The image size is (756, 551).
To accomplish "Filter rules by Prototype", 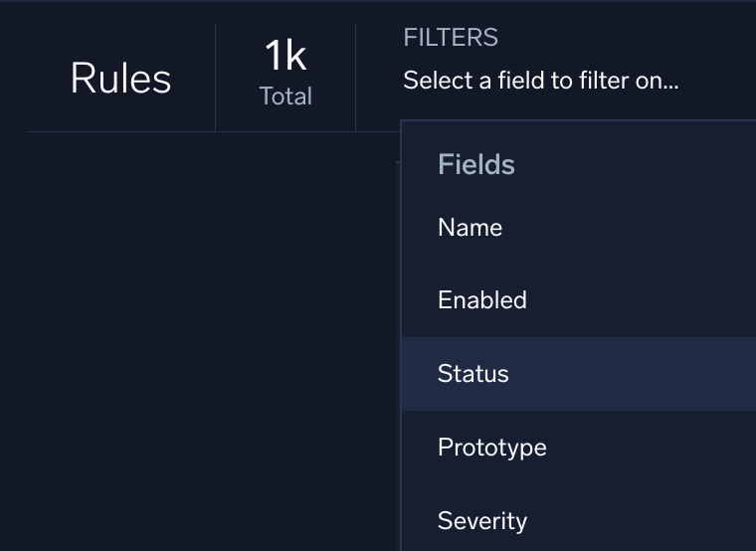I will point(491,448).
